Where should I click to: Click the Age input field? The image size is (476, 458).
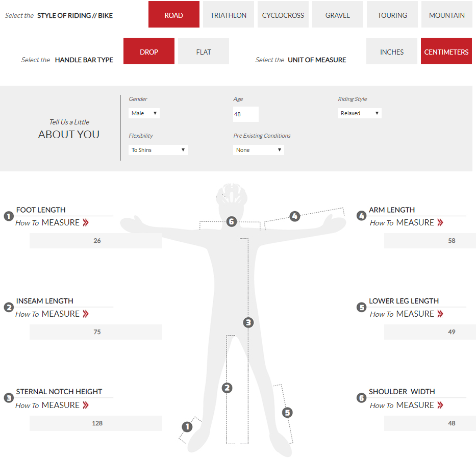pyautogui.click(x=245, y=114)
